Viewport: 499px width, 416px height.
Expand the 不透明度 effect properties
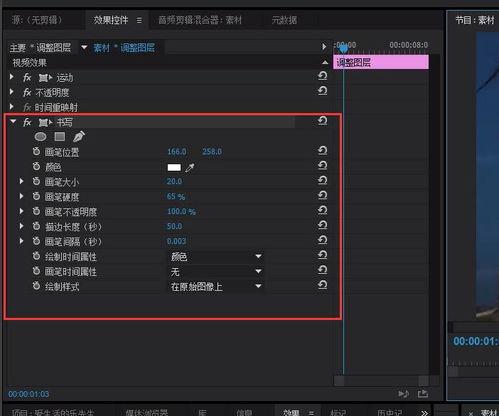pyautogui.click(x=12, y=92)
